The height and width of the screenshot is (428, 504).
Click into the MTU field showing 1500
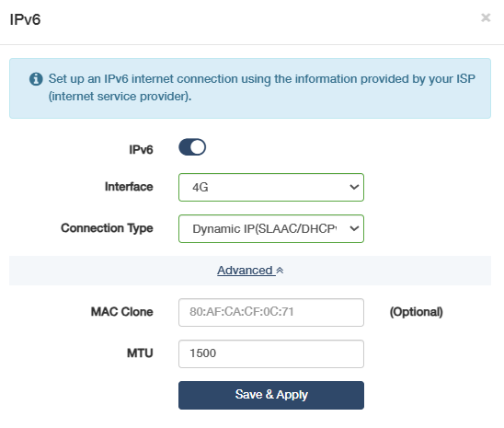pos(271,353)
